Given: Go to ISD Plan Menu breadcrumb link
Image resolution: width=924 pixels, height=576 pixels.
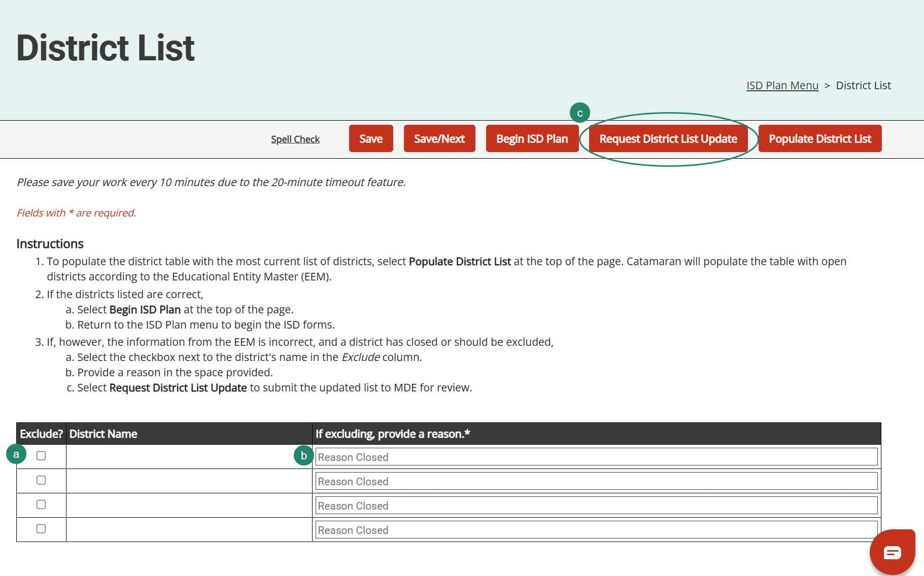Looking at the screenshot, I should 782,85.
